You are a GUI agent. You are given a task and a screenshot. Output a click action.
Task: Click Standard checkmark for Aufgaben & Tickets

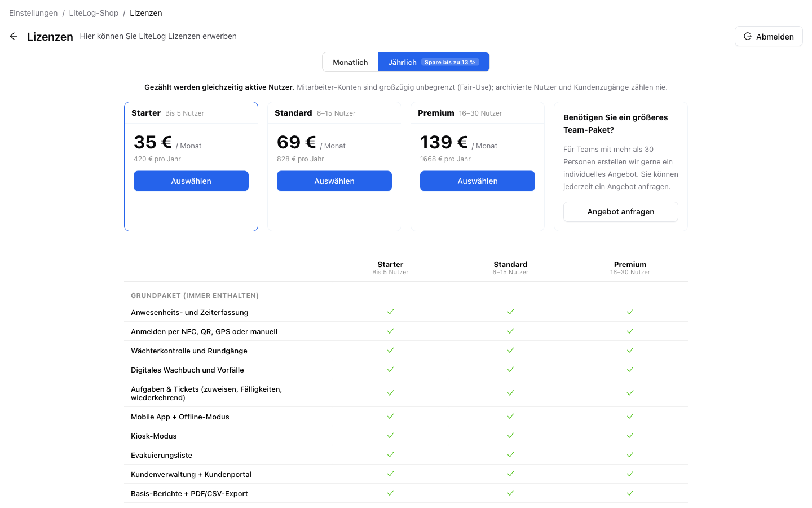(x=510, y=393)
